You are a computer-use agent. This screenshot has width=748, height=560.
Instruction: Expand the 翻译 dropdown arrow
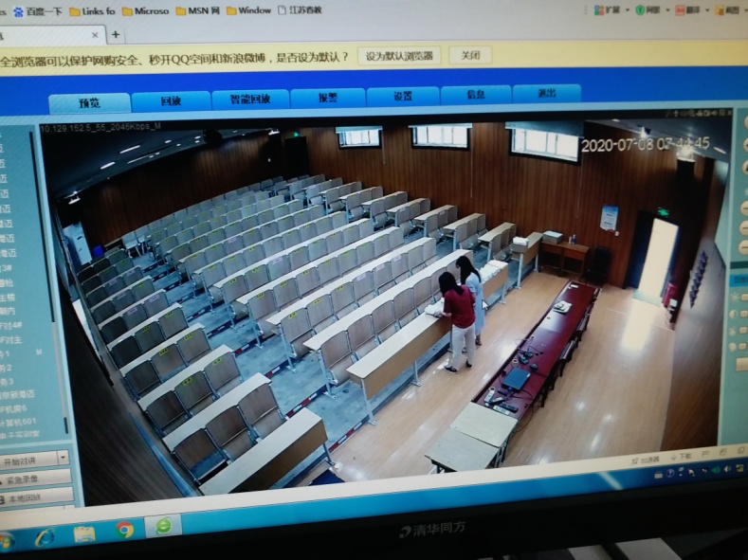pos(708,10)
